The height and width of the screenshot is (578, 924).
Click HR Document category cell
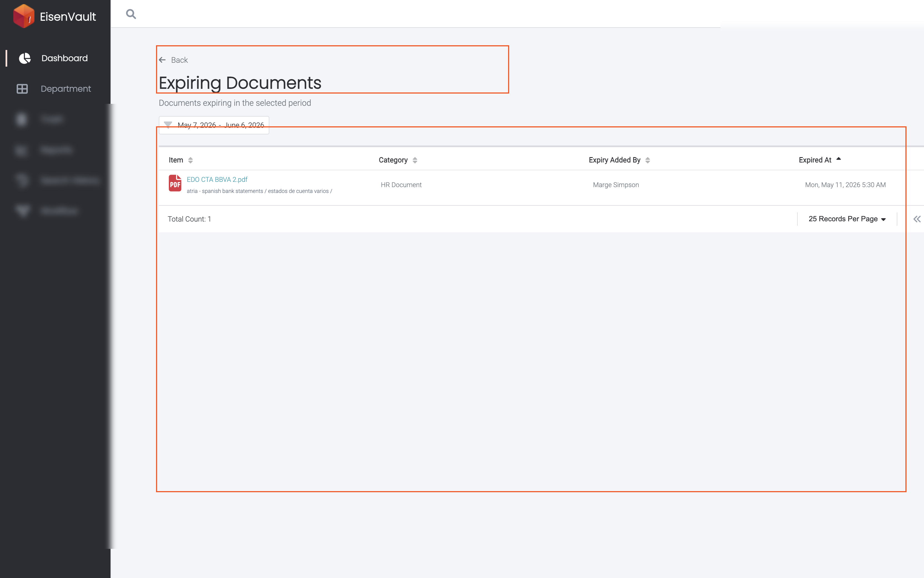401,185
